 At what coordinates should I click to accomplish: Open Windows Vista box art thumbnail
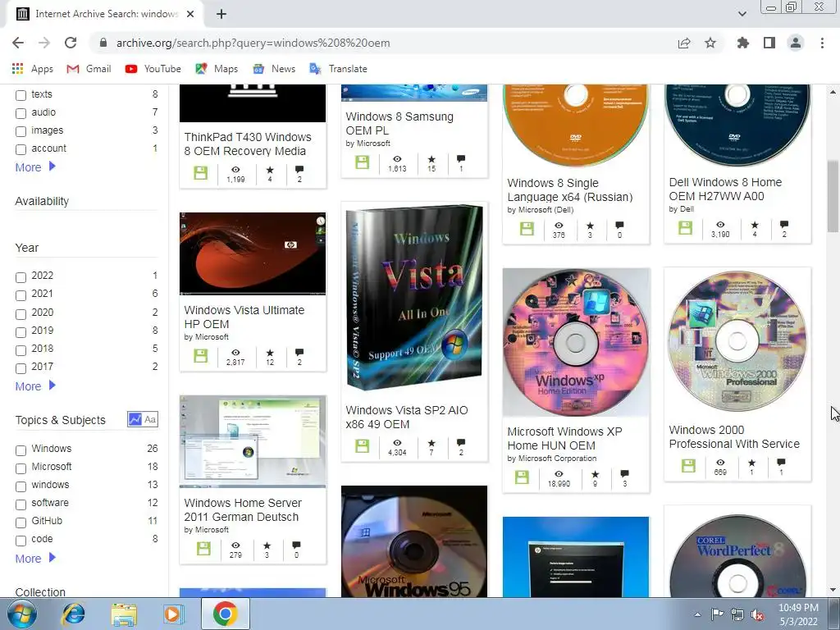click(x=414, y=299)
